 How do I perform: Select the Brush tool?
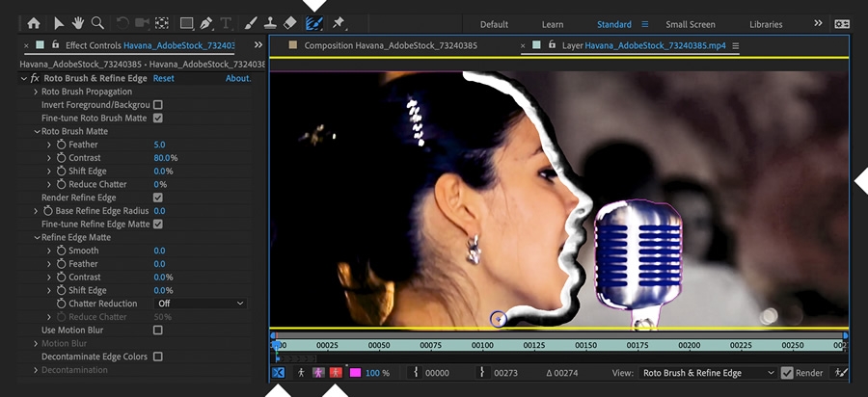click(x=250, y=23)
